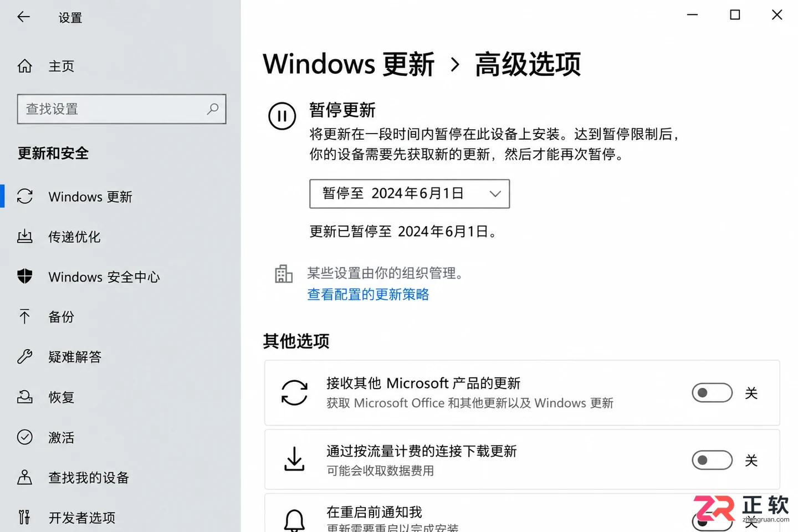Click the Microsoft 产品更新 refresh icon
Screen dimensions: 798x532
[294, 392]
